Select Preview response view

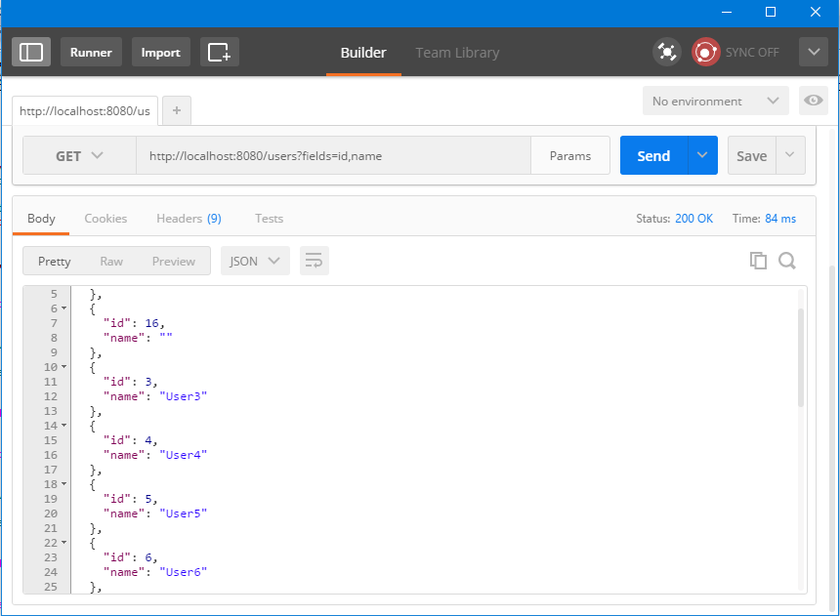tap(174, 261)
